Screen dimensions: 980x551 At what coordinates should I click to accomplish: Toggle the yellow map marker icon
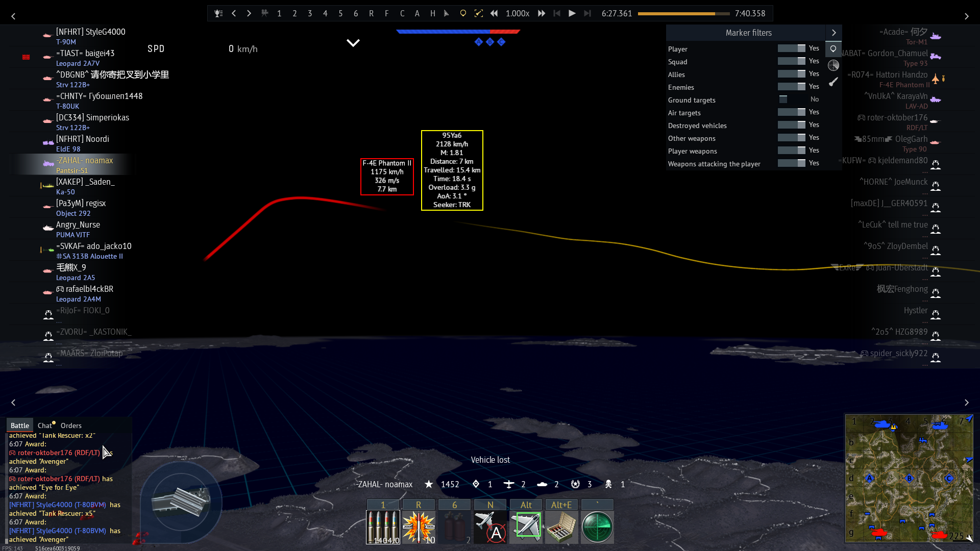click(463, 13)
